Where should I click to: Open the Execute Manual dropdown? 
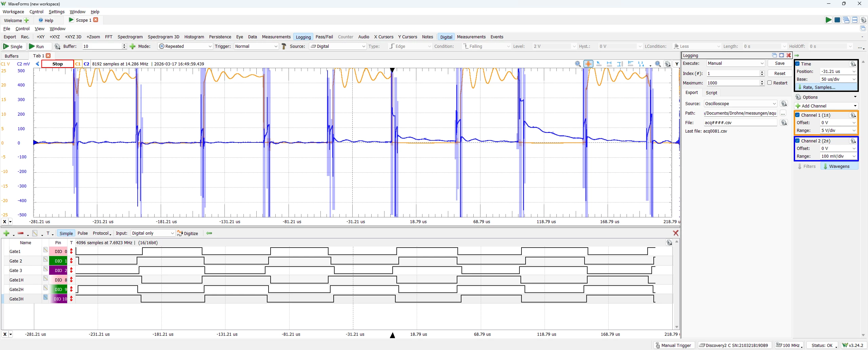[x=735, y=63]
